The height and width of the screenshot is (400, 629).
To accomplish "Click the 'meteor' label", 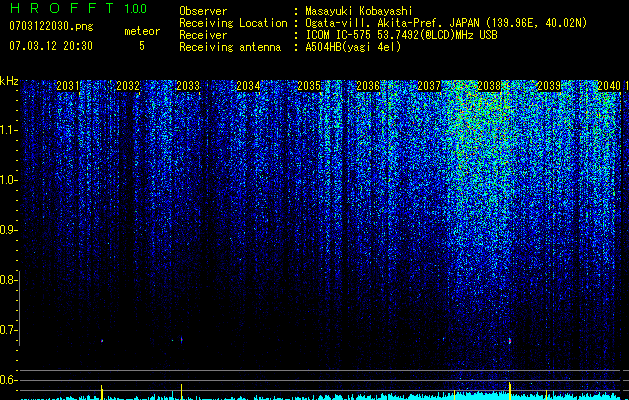I will [x=142, y=31].
